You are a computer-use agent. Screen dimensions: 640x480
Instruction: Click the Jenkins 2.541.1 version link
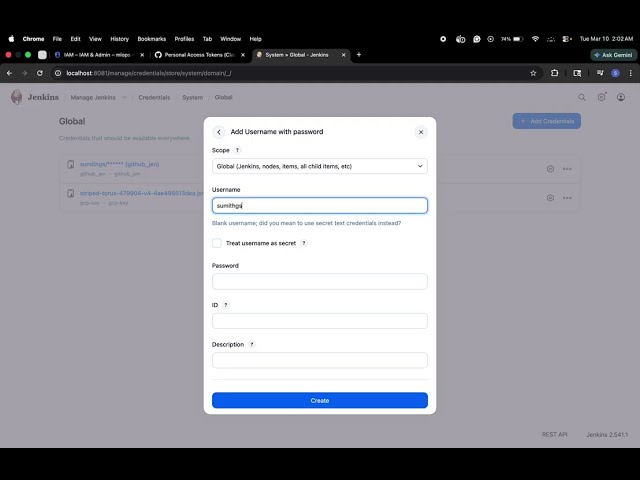tap(607, 435)
